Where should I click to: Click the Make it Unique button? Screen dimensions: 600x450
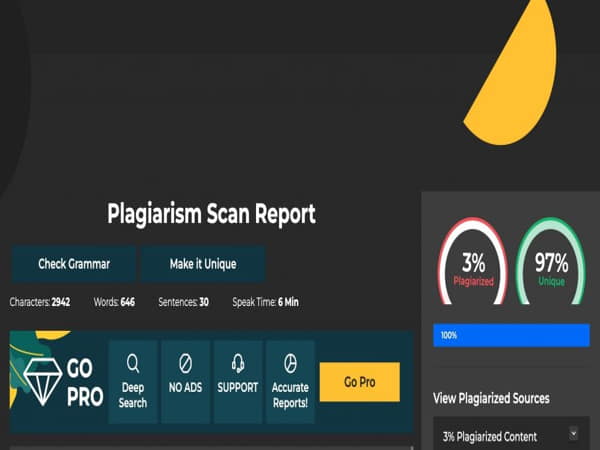(203, 264)
